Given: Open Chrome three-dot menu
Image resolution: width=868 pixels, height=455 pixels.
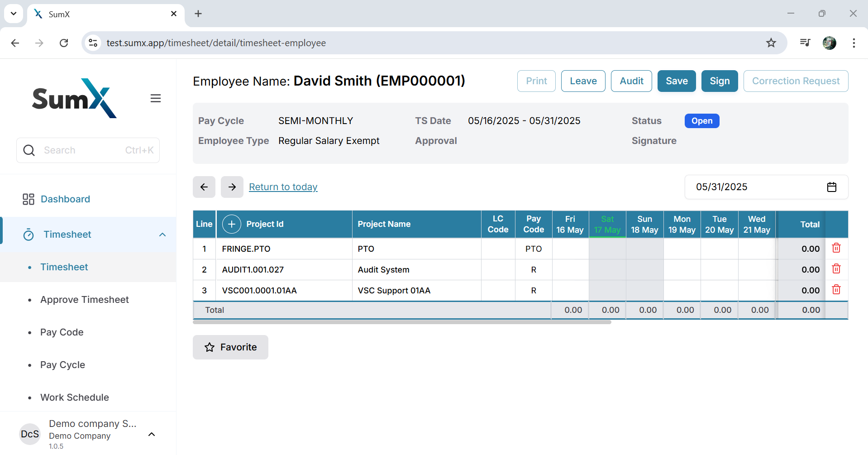Looking at the screenshot, I should pyautogui.click(x=854, y=43).
